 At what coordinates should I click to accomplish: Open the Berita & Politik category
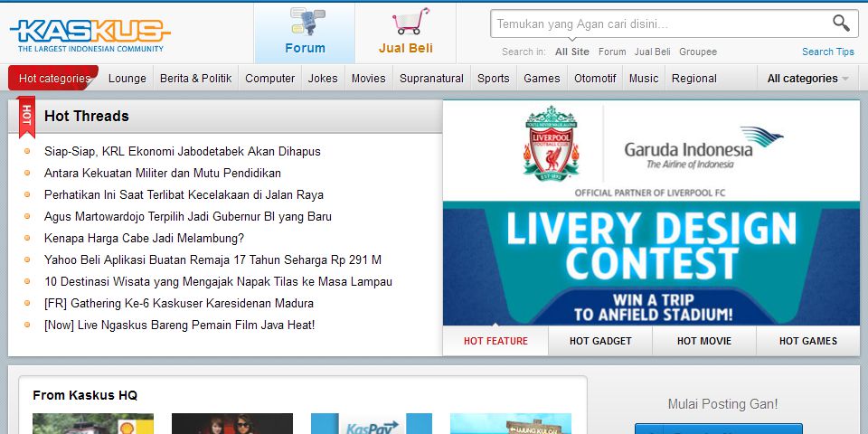pyautogui.click(x=196, y=78)
